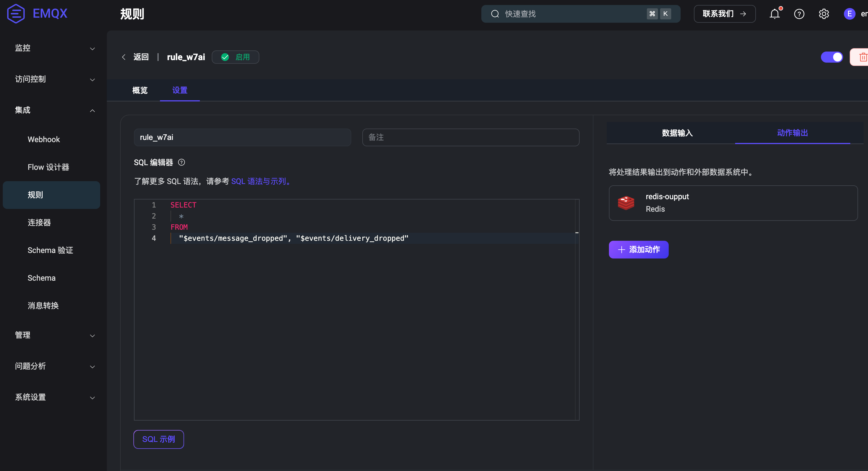This screenshot has height=471, width=868.
Task: Click FROM keyword on line 3
Action: [179, 227]
